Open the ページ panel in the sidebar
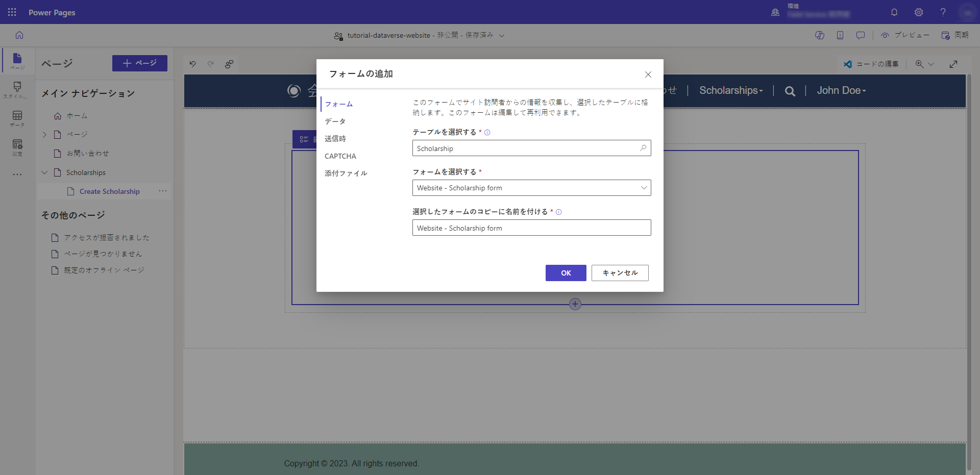Viewport: 980px width, 475px height. pyautogui.click(x=17, y=60)
